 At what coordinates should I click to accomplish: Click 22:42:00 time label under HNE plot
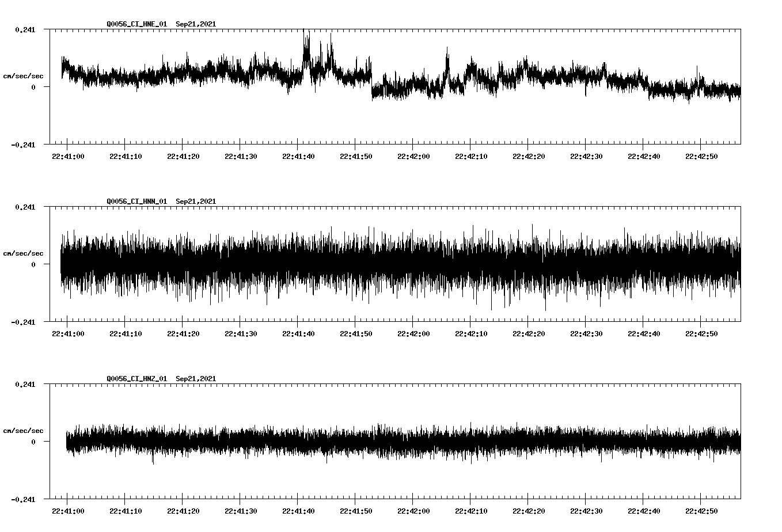[x=413, y=156]
